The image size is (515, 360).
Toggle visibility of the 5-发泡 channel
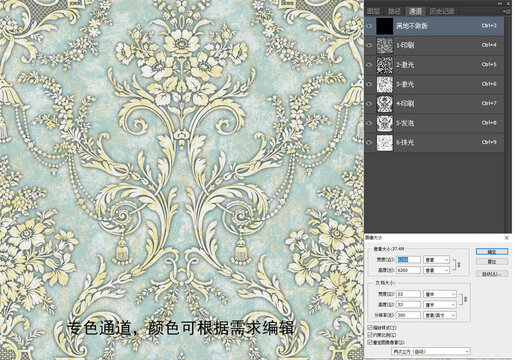pos(369,123)
